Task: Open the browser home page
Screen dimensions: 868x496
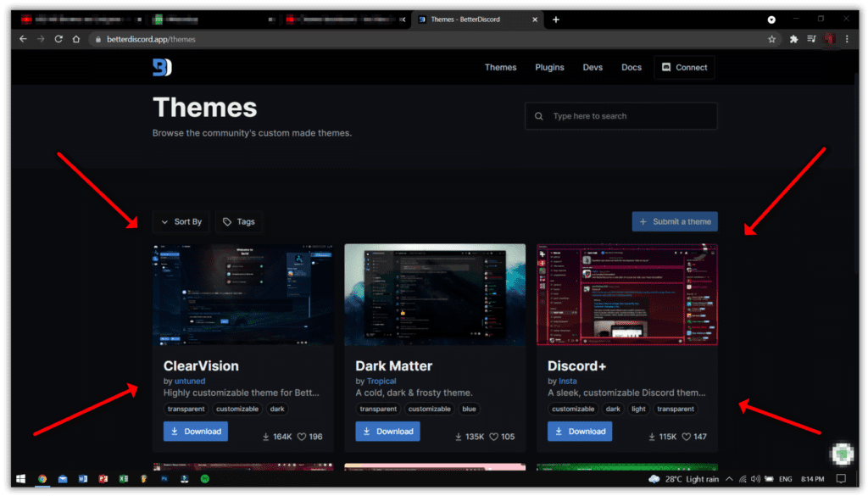Action: [x=76, y=39]
